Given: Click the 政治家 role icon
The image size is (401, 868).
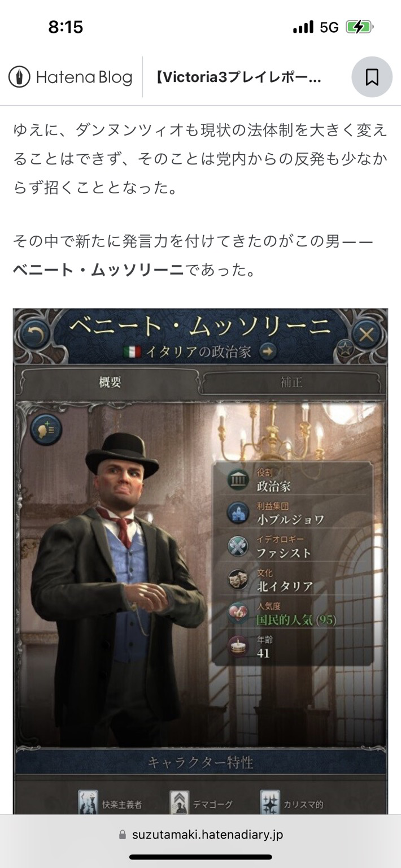Looking at the screenshot, I should (x=238, y=480).
